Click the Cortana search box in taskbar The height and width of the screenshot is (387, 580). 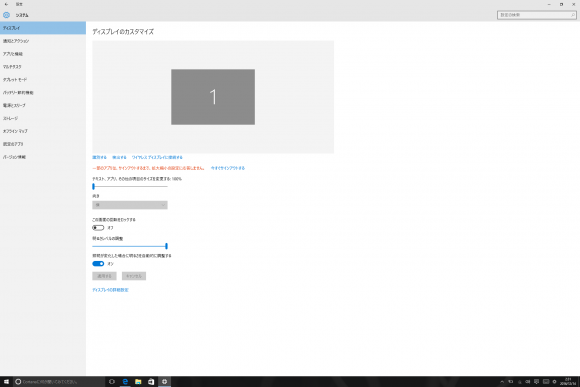[59, 381]
